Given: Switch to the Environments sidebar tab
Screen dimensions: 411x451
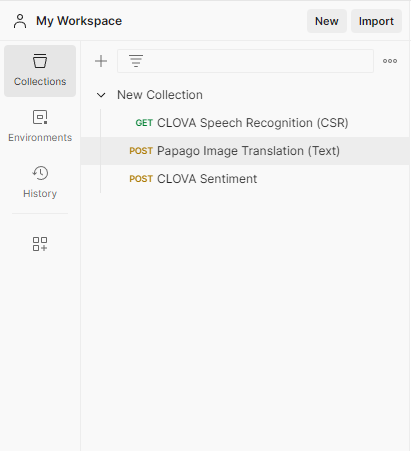Looking at the screenshot, I should pos(40,126).
